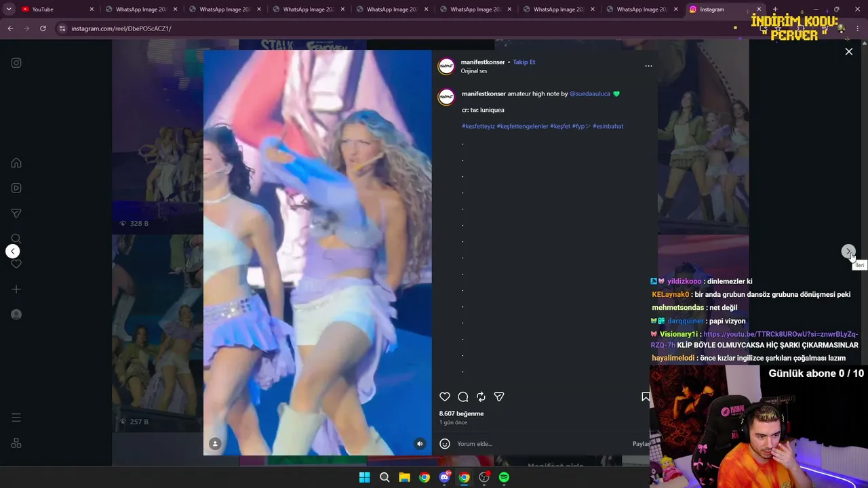
Task: Open the #esinbahat hashtag
Action: pos(608,126)
